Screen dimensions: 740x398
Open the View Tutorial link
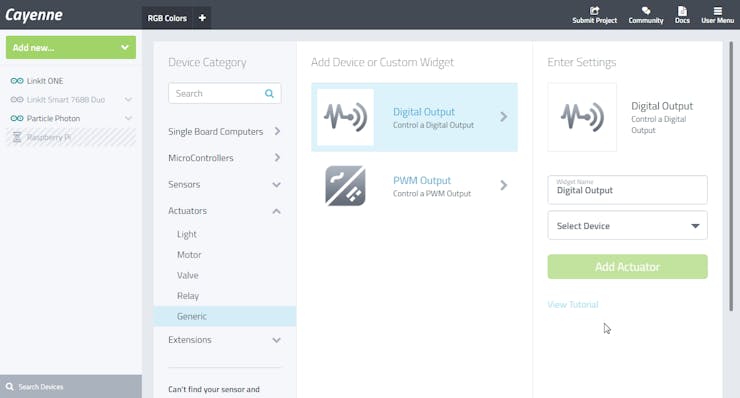click(x=572, y=305)
